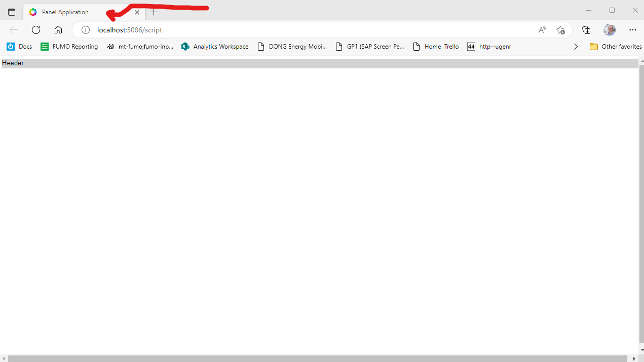Click the disabled back navigation arrow
Viewport: 644px width, 362px height.
[14, 30]
